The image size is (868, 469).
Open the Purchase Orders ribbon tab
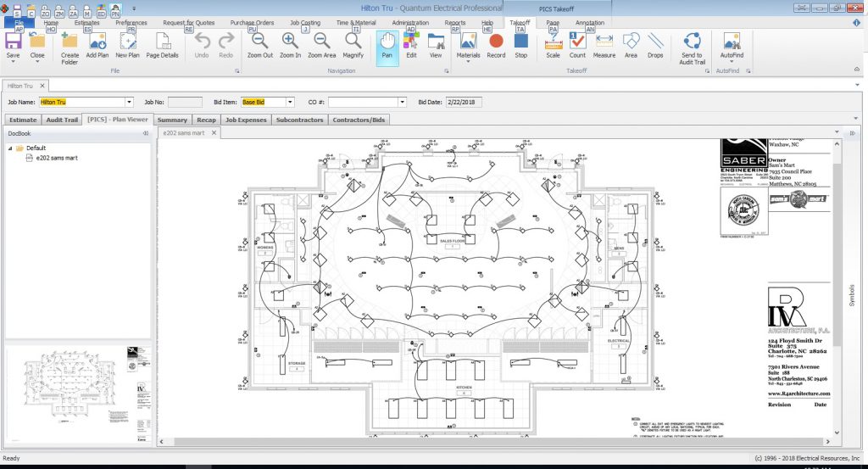click(x=252, y=23)
